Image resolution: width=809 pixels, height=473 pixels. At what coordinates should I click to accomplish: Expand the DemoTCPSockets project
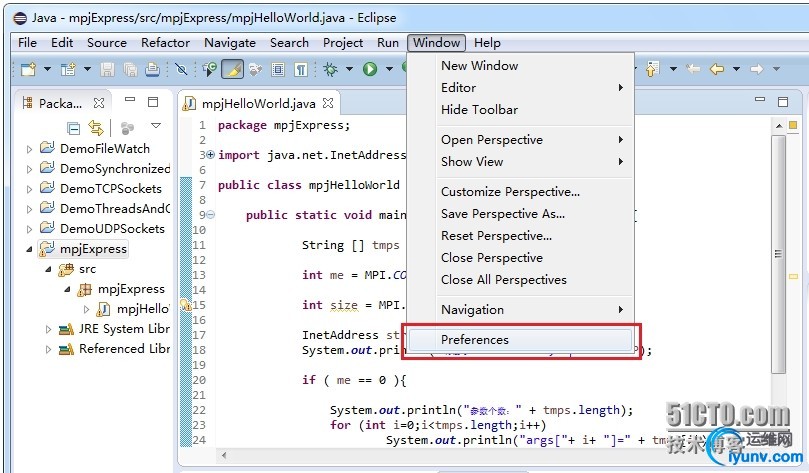pos(29,189)
